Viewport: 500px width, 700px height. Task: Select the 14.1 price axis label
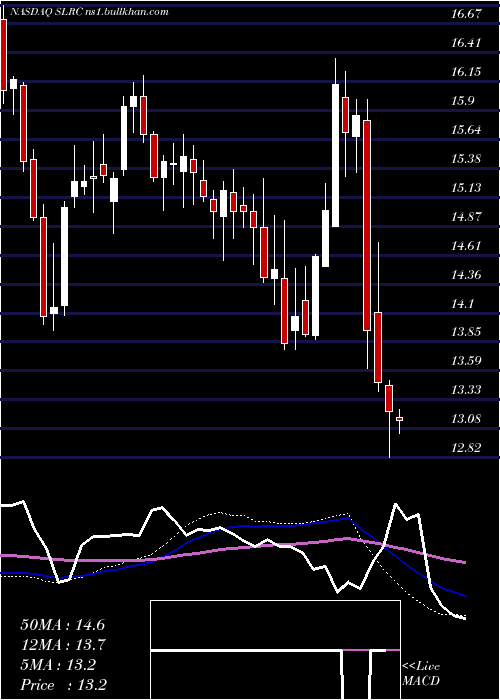(462, 304)
